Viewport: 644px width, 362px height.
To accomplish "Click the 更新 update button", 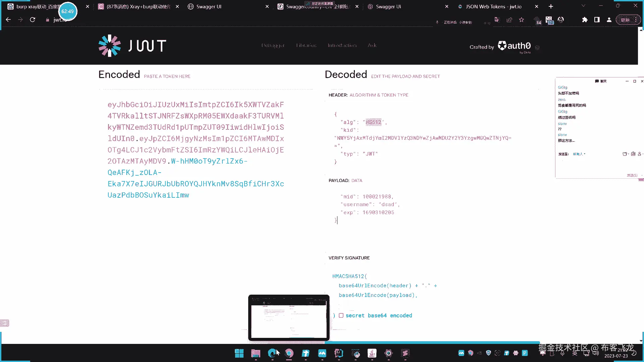I will 625,20.
